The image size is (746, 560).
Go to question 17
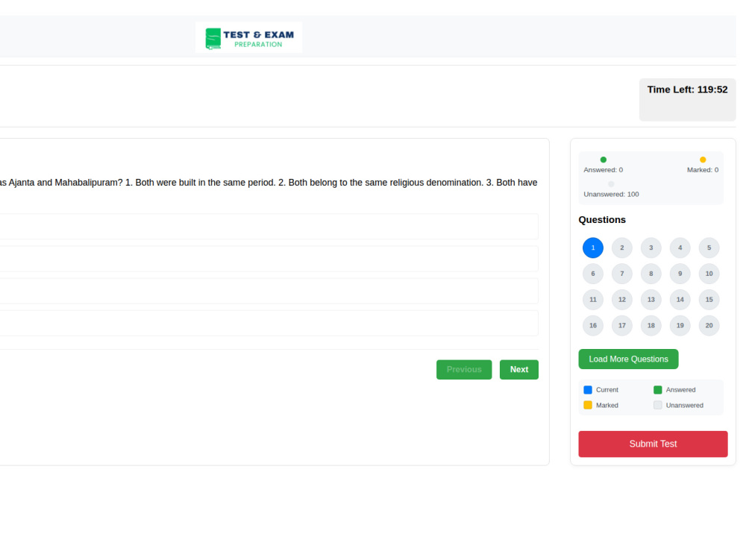tap(622, 326)
